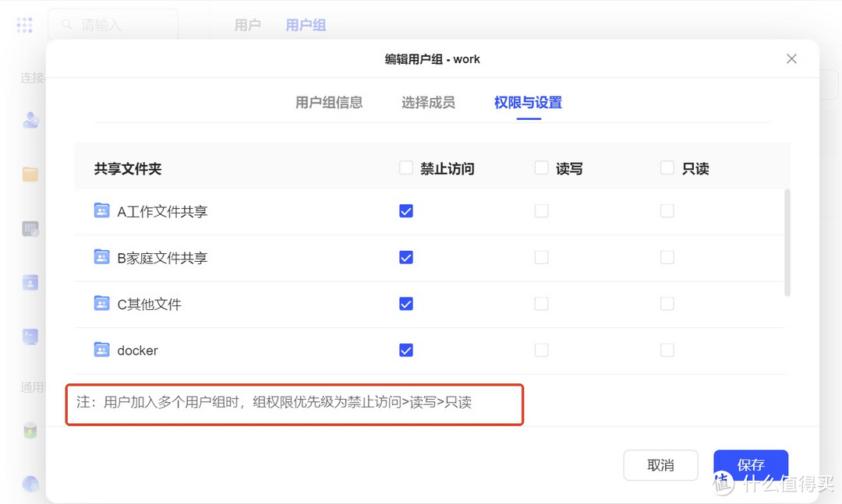The width and height of the screenshot is (842, 504).
Task: Open the storage icon under 通用
Action: [x=30, y=430]
